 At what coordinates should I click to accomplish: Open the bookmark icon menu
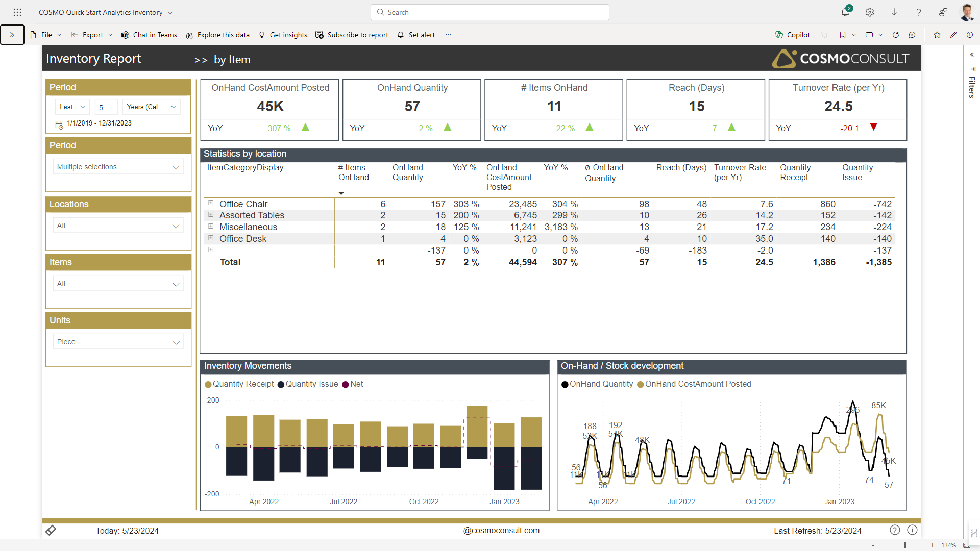pos(843,35)
